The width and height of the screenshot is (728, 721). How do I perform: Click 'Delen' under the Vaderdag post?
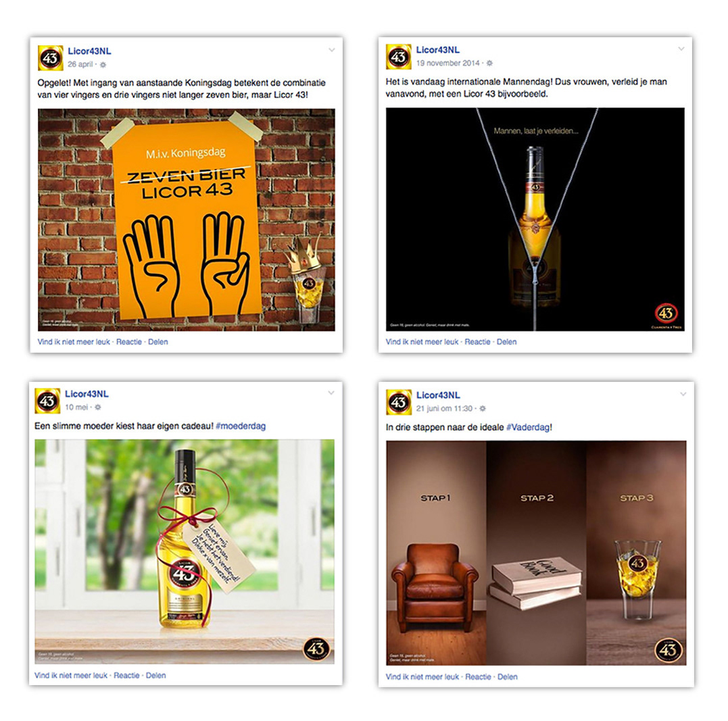tap(507, 677)
